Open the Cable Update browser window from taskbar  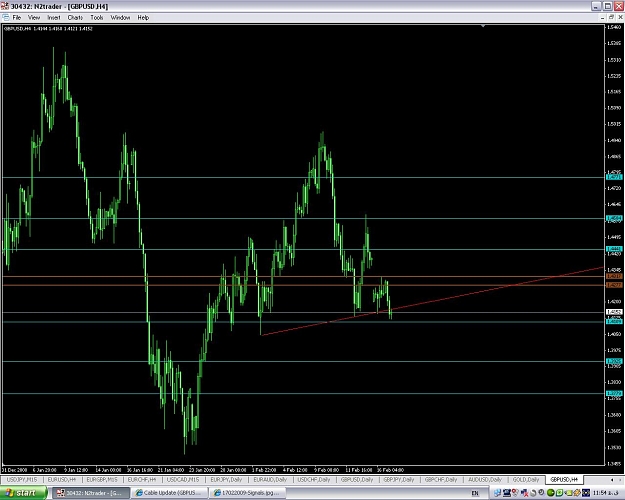click(170, 493)
